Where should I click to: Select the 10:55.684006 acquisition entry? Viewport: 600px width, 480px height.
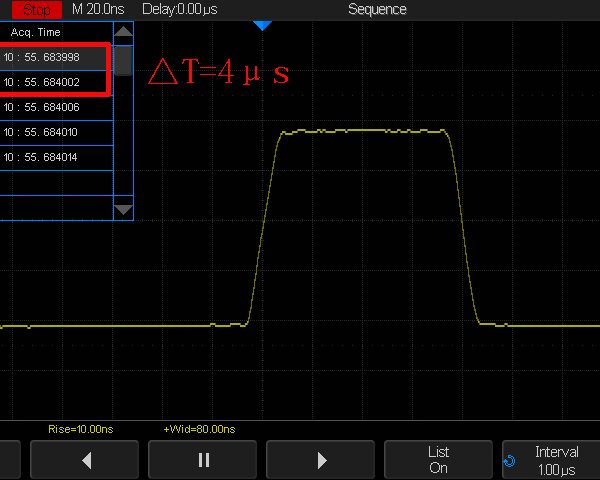point(54,107)
